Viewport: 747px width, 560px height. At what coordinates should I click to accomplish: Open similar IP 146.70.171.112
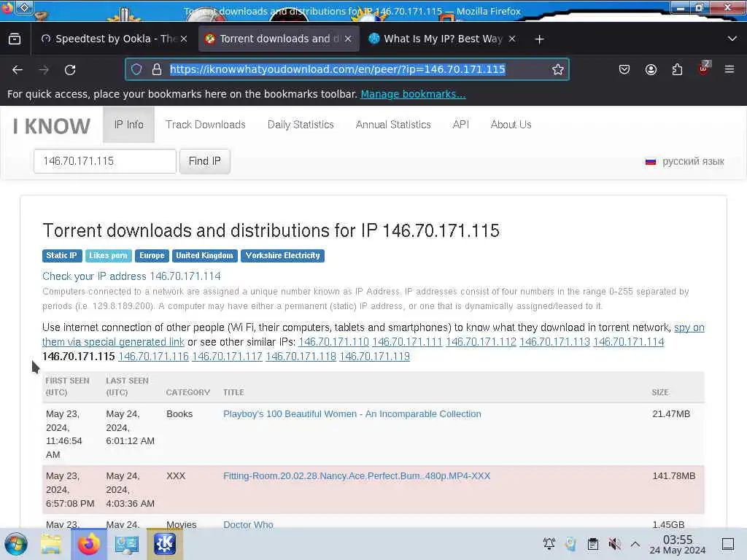click(x=481, y=342)
